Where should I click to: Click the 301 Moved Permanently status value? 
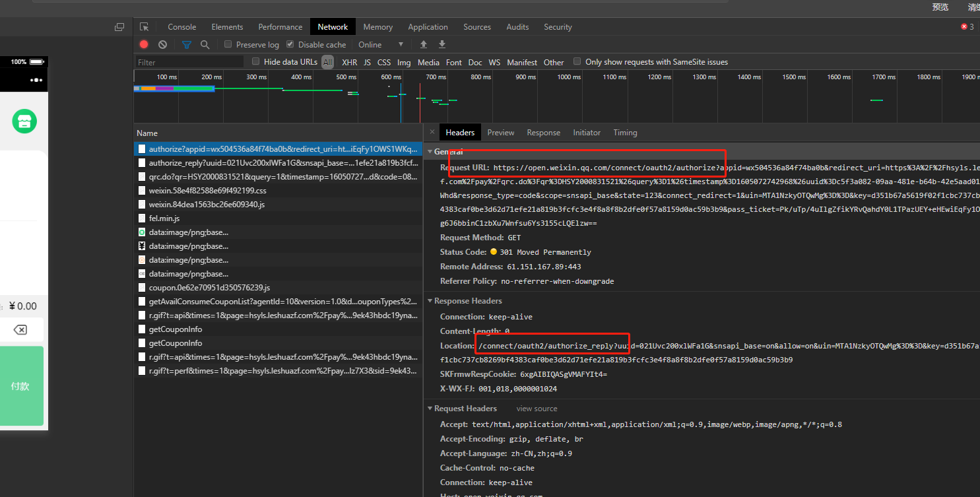coord(545,252)
